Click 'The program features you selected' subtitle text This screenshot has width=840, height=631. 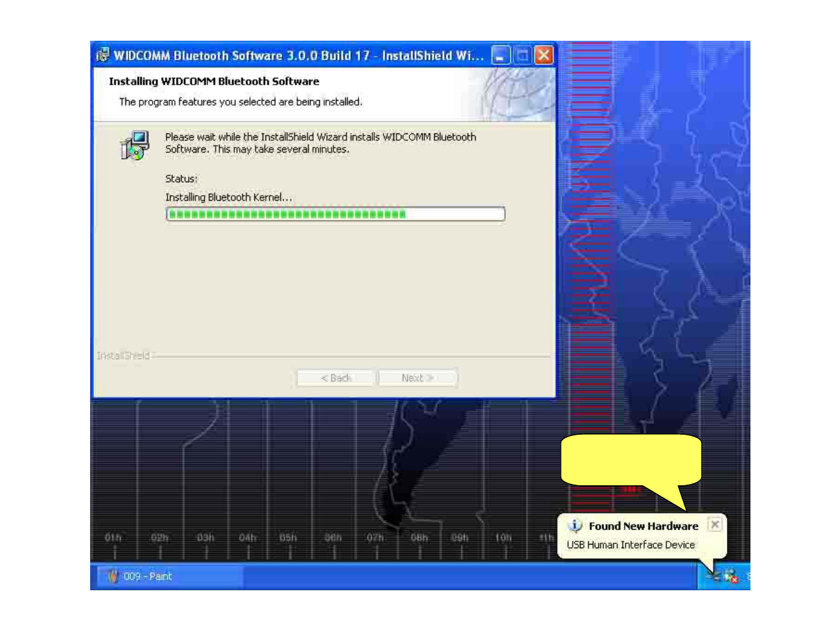pyautogui.click(x=241, y=102)
